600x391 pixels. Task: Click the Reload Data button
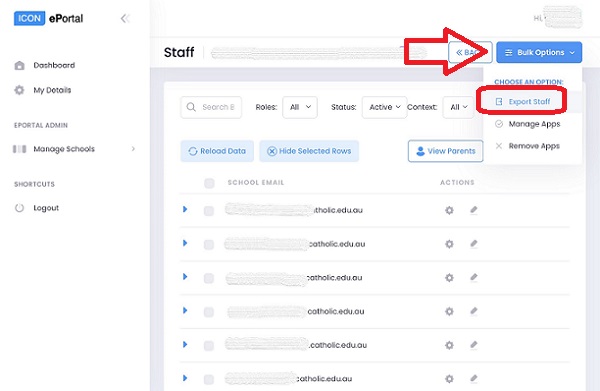tap(217, 151)
